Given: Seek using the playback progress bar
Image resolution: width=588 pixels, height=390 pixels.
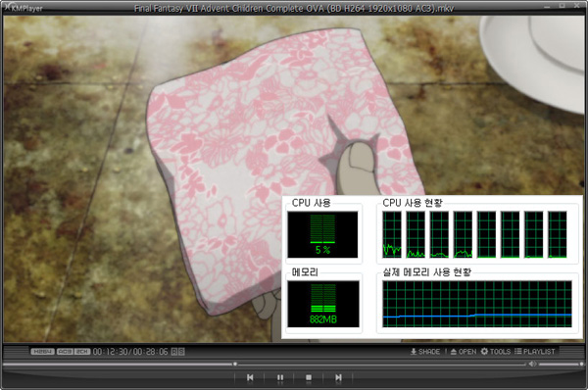Looking at the screenshot, I should point(265,364).
